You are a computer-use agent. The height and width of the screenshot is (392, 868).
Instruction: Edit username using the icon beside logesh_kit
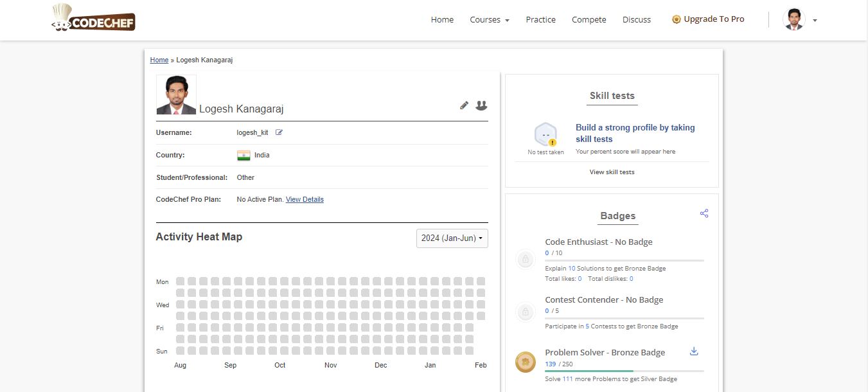point(279,132)
